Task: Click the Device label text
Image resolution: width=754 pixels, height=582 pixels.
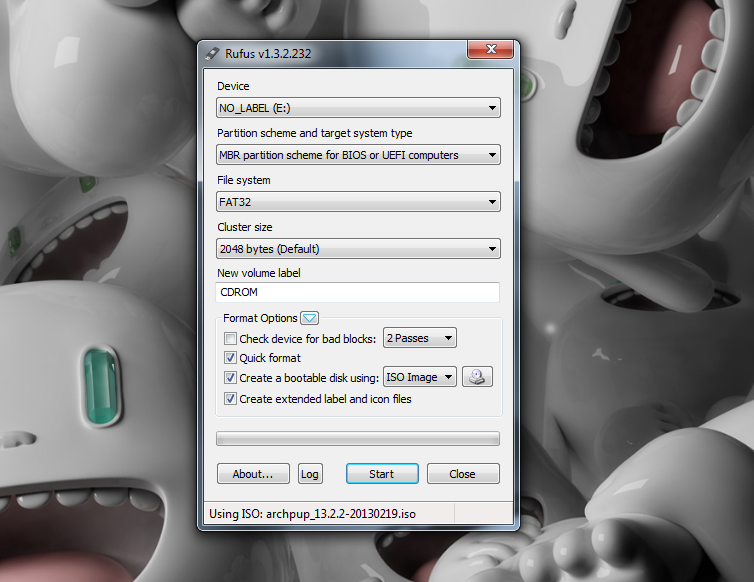Action: (233, 86)
